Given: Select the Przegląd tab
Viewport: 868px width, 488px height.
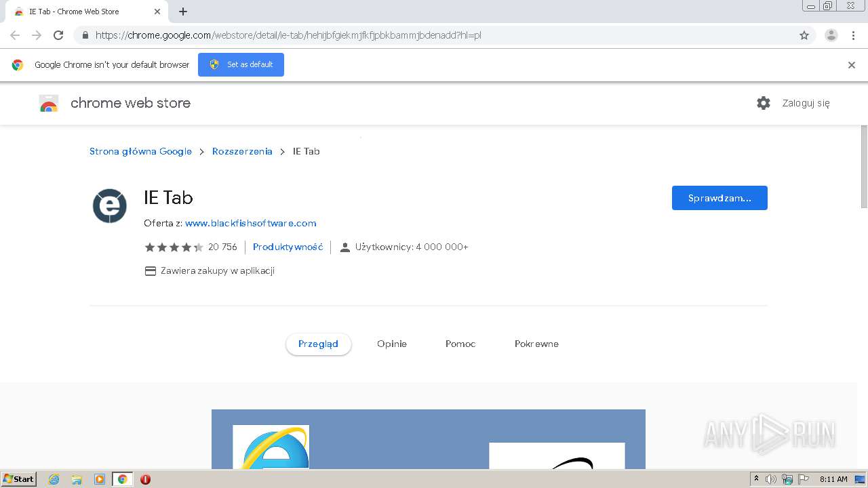Looking at the screenshot, I should click(318, 344).
